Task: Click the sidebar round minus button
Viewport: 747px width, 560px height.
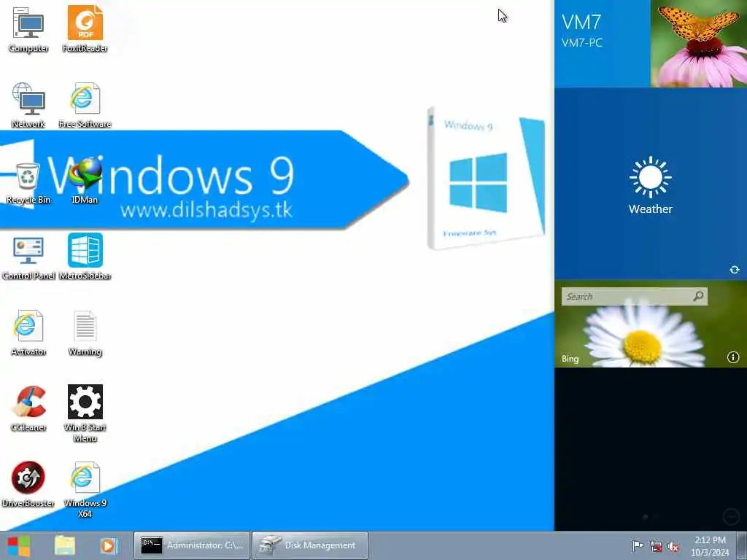Action: click(x=731, y=516)
